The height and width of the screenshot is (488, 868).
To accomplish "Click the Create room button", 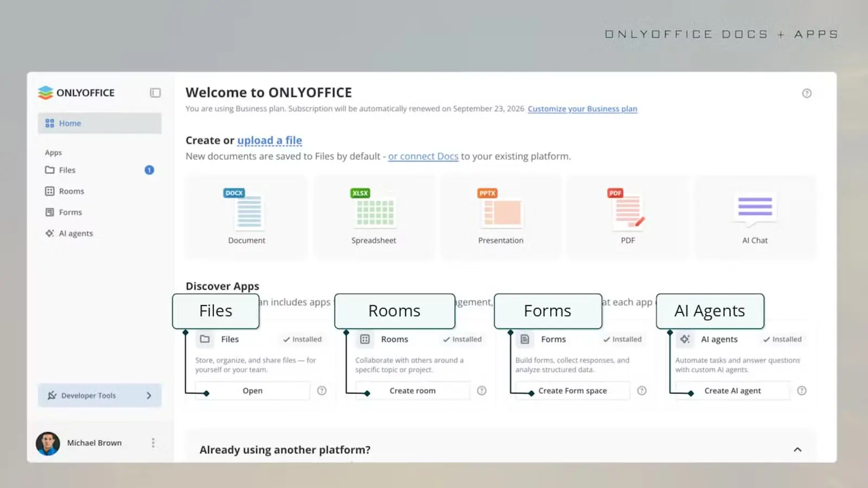I will click(412, 390).
